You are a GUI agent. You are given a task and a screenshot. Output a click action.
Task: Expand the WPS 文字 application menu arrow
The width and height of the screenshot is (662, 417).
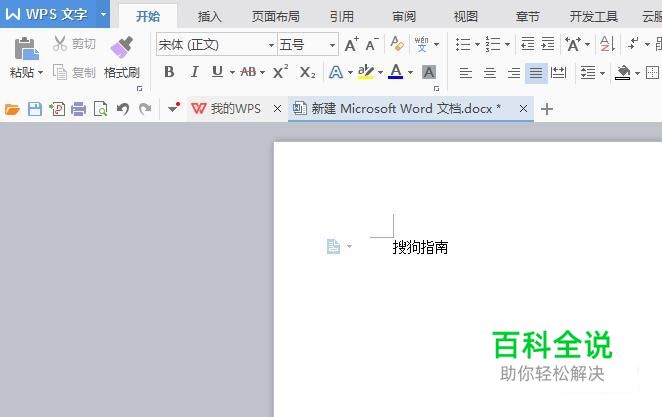tap(103, 14)
